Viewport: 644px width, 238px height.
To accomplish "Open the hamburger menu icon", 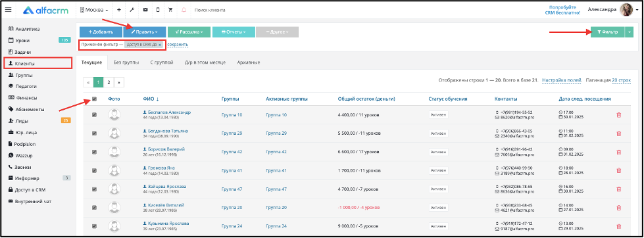I will pyautogui.click(x=8, y=10).
